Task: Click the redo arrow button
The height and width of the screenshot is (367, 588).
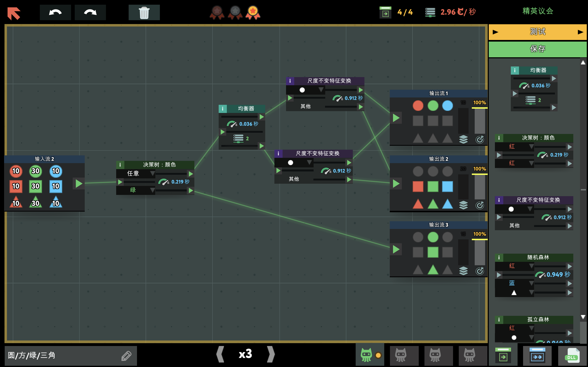Action: (90, 12)
